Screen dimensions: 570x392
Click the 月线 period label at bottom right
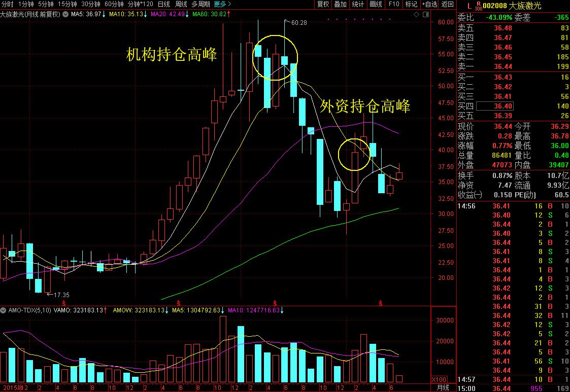[x=443, y=388]
